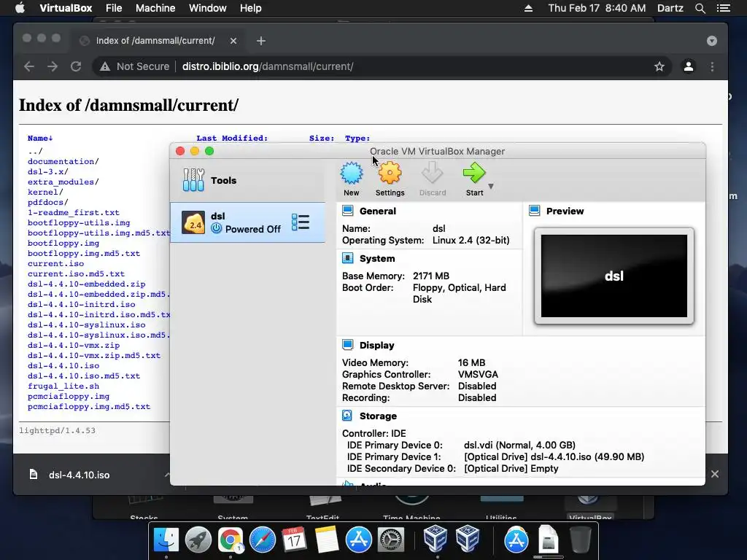Click the dsl preview thumbnail
The image size is (747, 560).
pos(614,276)
